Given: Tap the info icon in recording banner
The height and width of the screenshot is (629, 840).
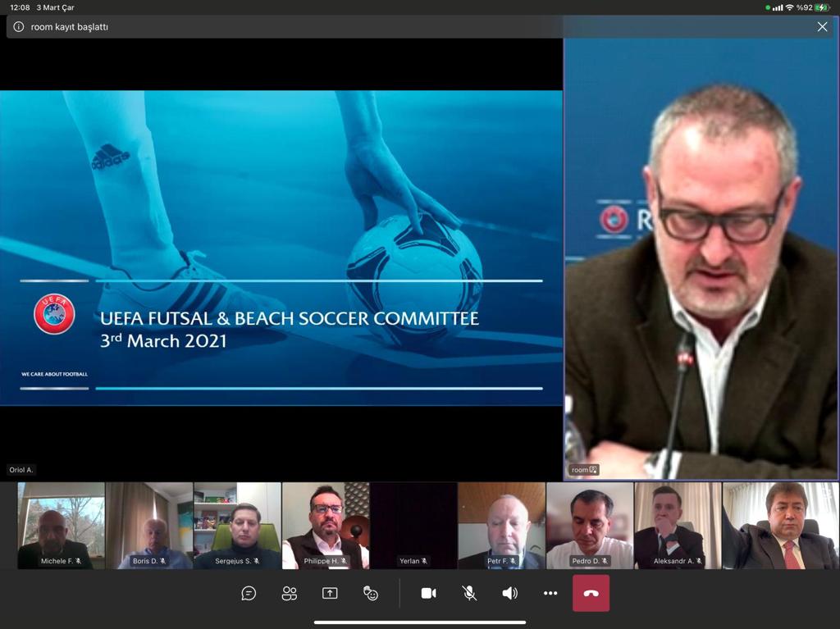Looking at the screenshot, I should 19,27.
